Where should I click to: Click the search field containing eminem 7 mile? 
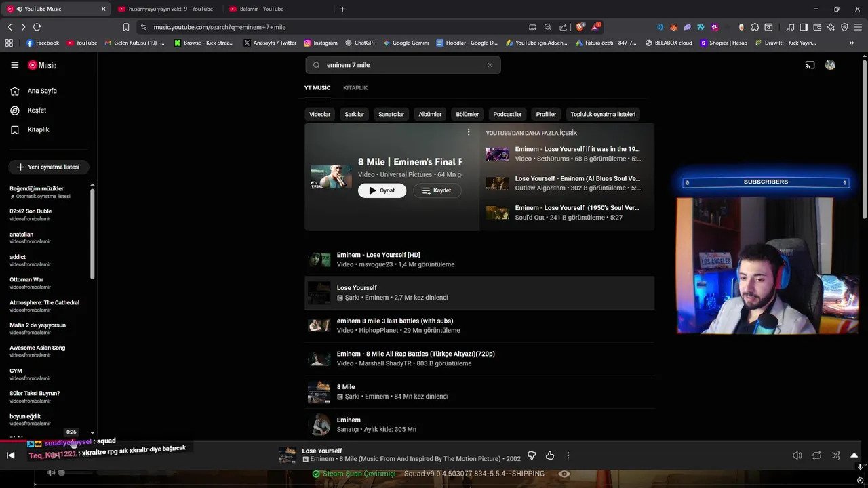tap(403, 65)
